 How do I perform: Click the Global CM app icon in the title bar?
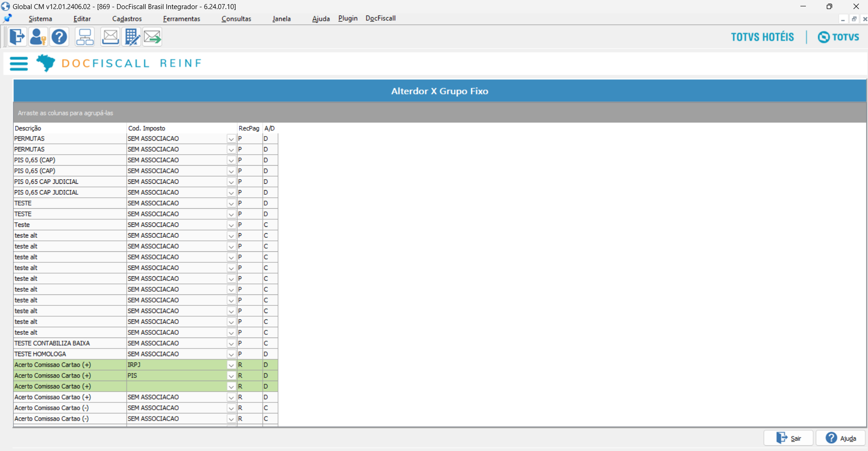point(5,6)
